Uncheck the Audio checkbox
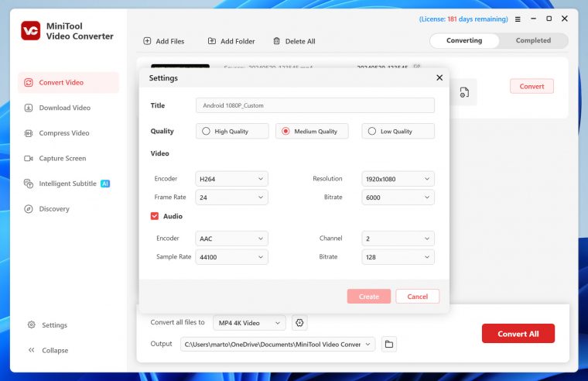The image size is (588, 381). coord(155,216)
